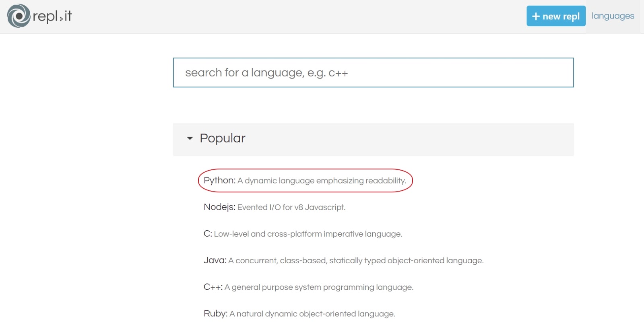Focus the language search field
This screenshot has height=332, width=644.
click(373, 73)
